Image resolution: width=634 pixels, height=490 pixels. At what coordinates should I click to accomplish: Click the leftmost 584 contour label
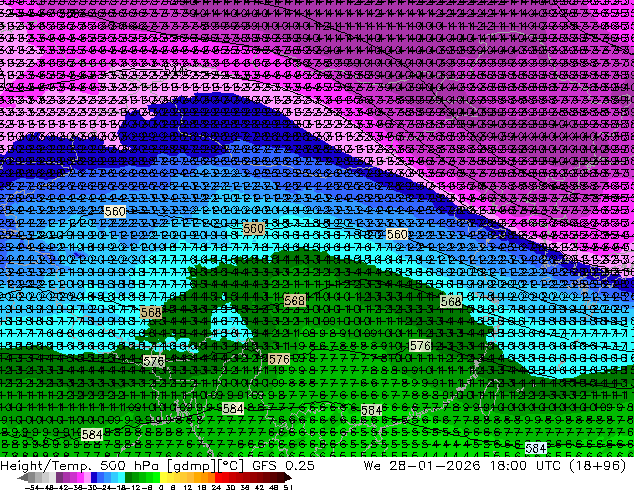pos(92,435)
